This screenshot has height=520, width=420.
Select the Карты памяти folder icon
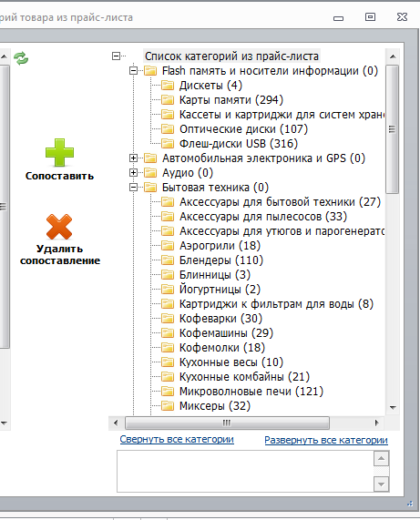pyautogui.click(x=168, y=100)
